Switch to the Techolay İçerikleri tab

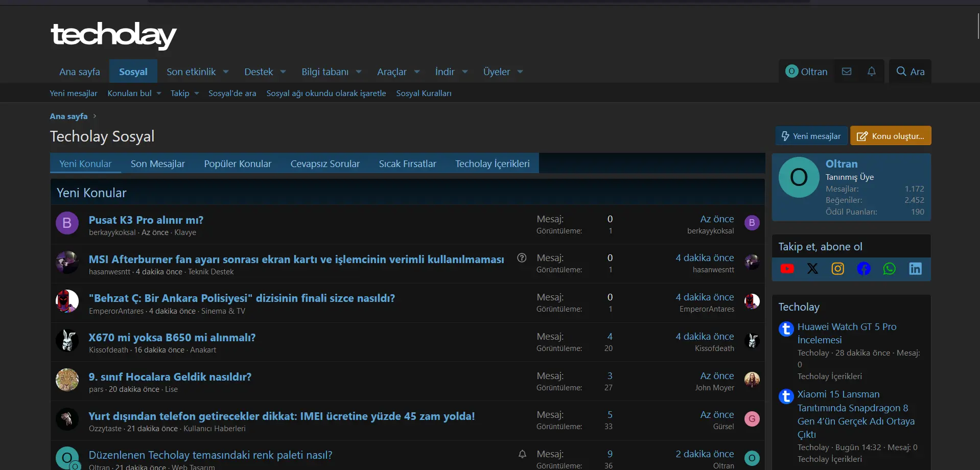[492, 163]
